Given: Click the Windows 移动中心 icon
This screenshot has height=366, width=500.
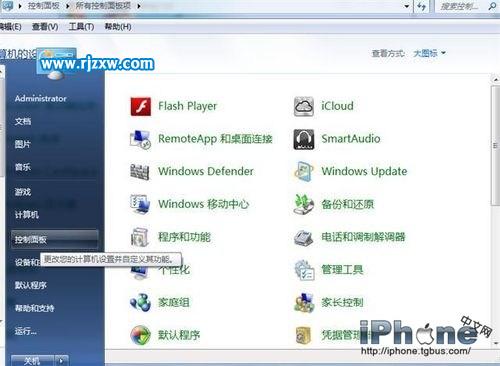Looking at the screenshot, I should 140,204.
